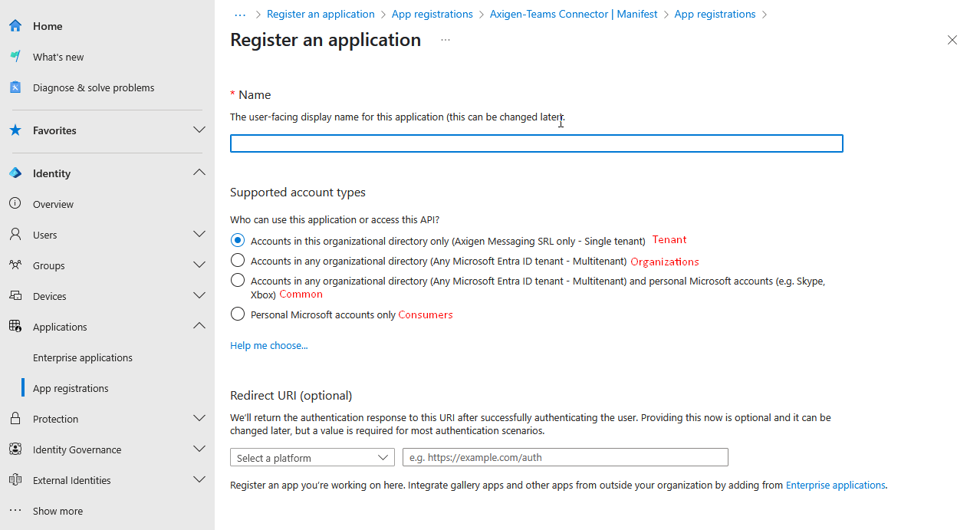980x530 pixels.
Task: Click Diagnose & solve problems icon
Action: (x=15, y=87)
